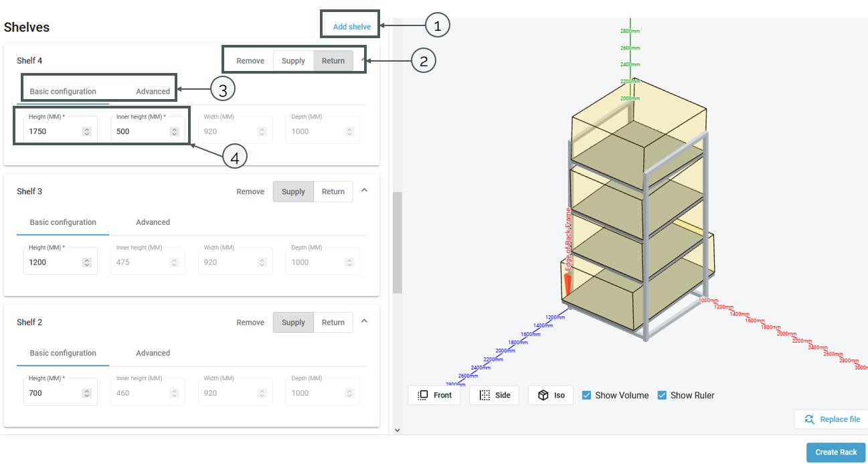Remove Shelf 2
Viewport: 868px width, 464px height.
point(250,322)
